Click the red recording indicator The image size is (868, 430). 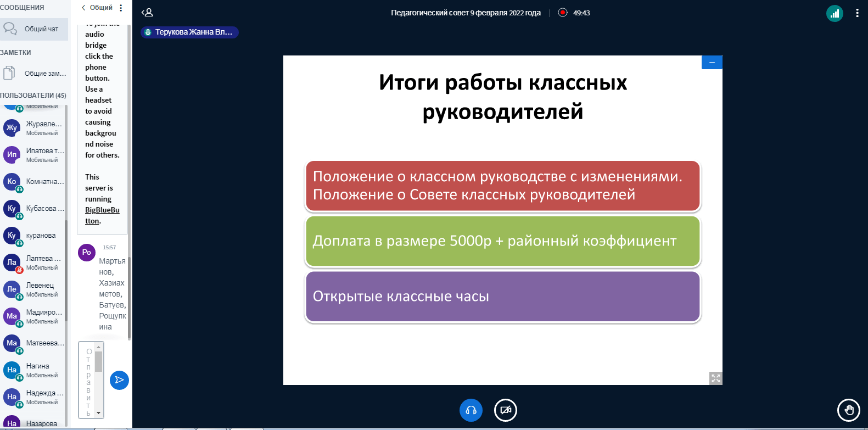click(563, 13)
